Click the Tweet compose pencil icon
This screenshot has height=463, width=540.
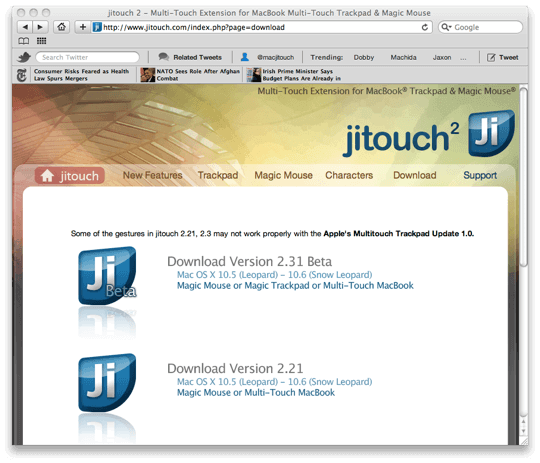(x=491, y=57)
